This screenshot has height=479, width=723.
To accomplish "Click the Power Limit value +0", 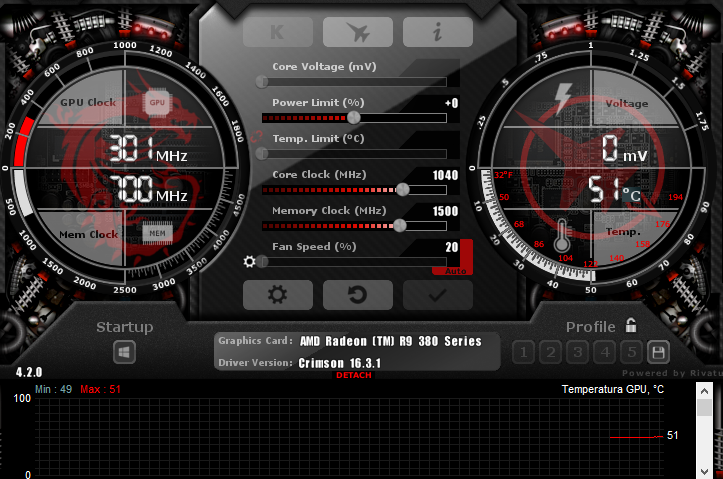I will [x=451, y=103].
